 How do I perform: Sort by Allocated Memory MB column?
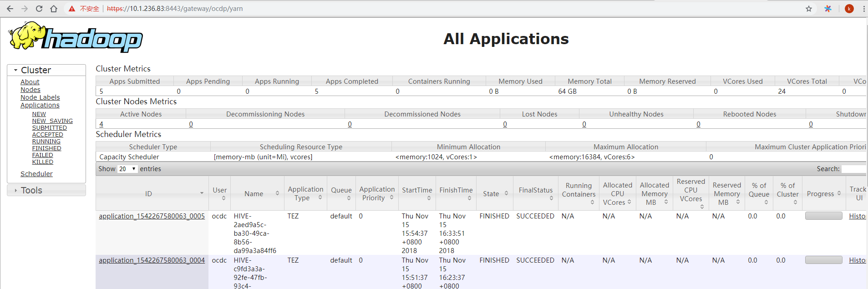click(666, 202)
